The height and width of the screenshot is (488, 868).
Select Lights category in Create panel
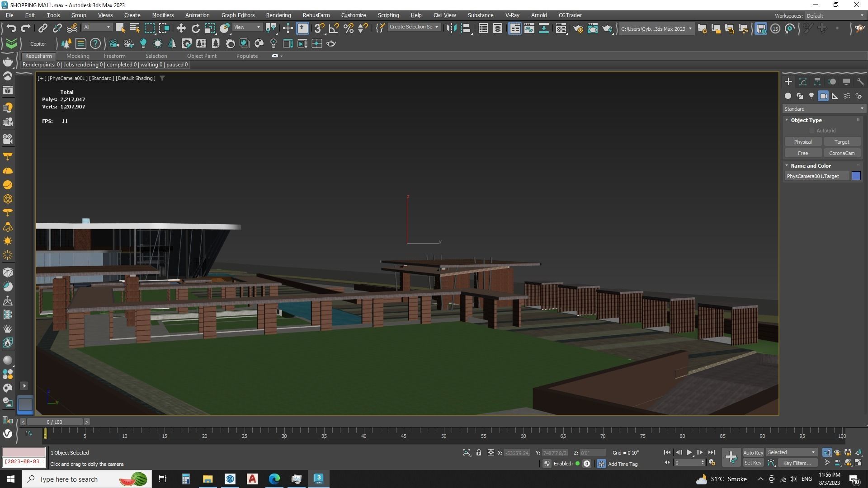pos(811,96)
